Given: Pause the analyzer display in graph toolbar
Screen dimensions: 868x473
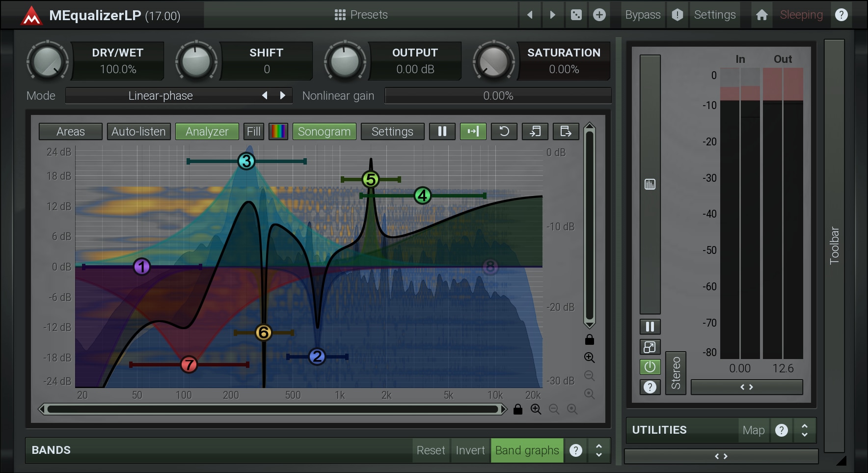Looking at the screenshot, I should 442,132.
